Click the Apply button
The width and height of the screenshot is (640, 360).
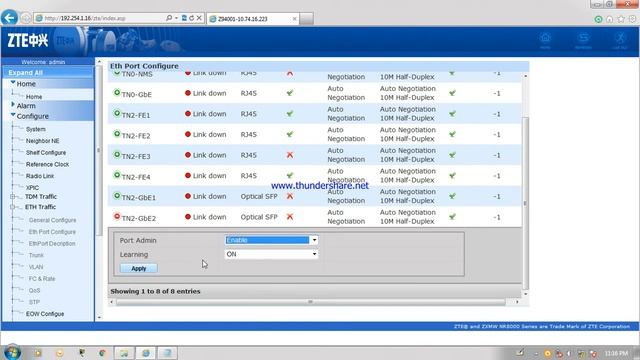[139, 268]
